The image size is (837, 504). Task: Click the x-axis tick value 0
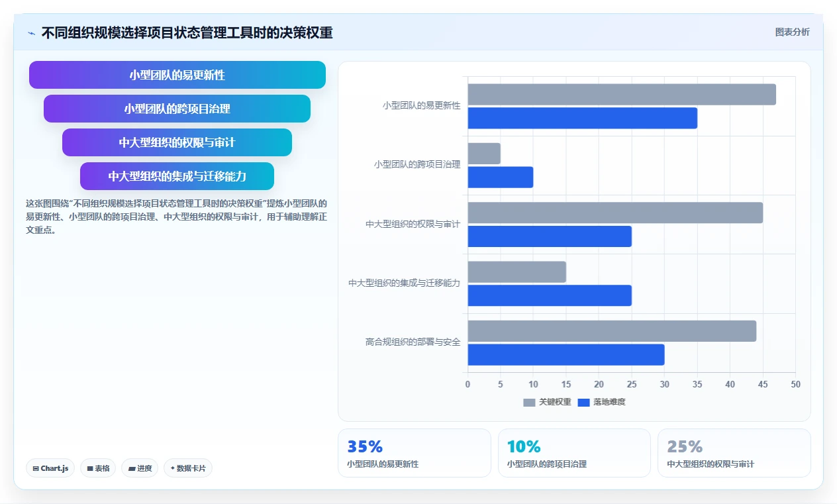click(468, 385)
